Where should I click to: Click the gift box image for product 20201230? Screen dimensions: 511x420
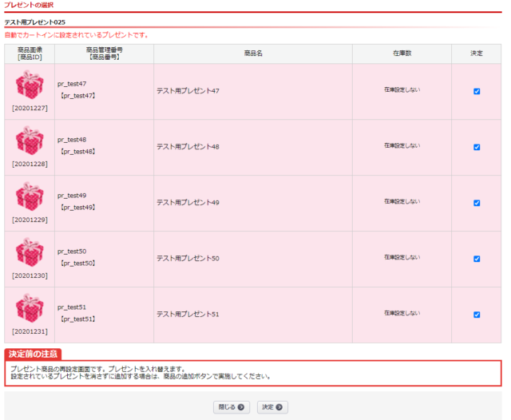tap(30, 252)
